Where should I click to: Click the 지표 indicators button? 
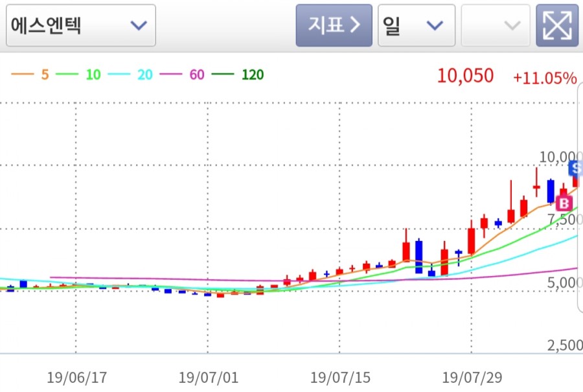point(334,25)
